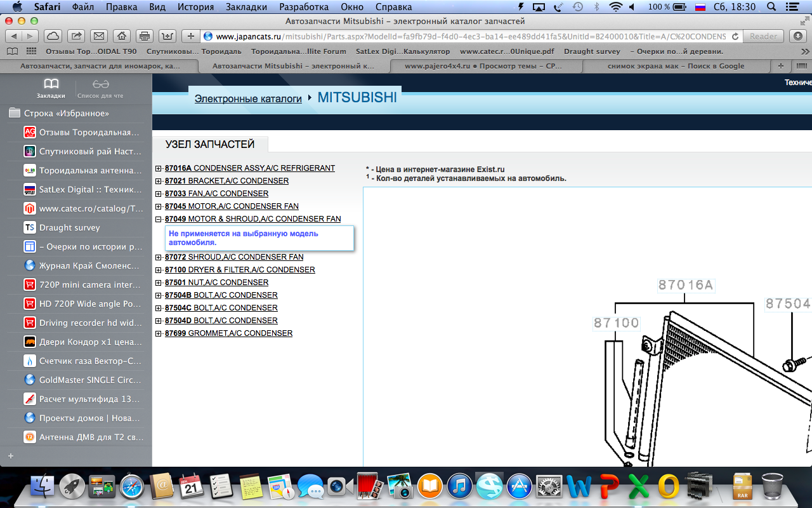The image size is (812, 508).
Task: Click the Reader button
Action: [763, 36]
